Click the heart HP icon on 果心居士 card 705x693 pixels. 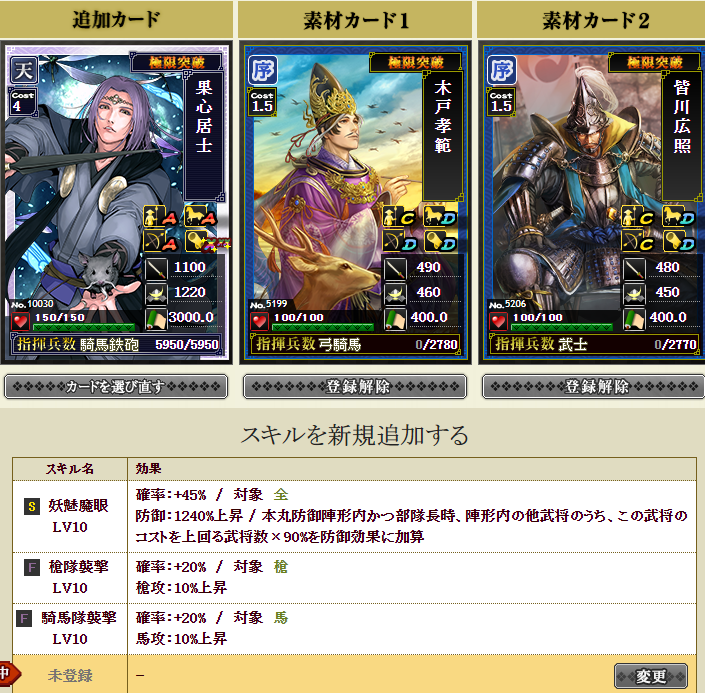pos(20,322)
